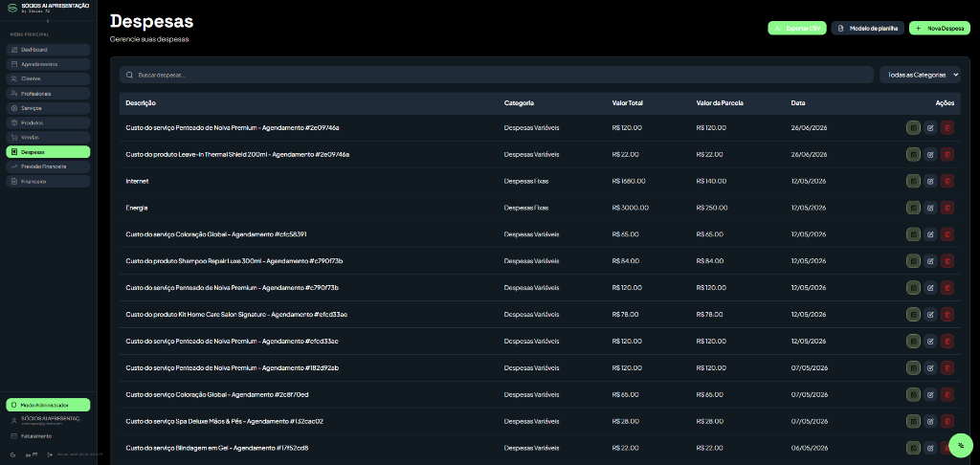This screenshot has width=980, height=465.
Task: Collapse the sidebar with the chevron arrow
Action: (48, 21)
